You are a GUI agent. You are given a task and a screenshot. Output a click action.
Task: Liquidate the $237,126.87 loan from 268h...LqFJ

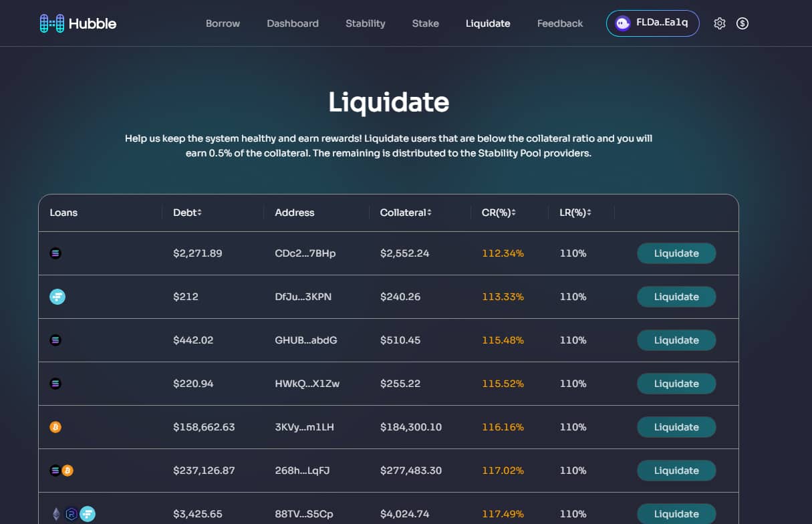tap(676, 471)
